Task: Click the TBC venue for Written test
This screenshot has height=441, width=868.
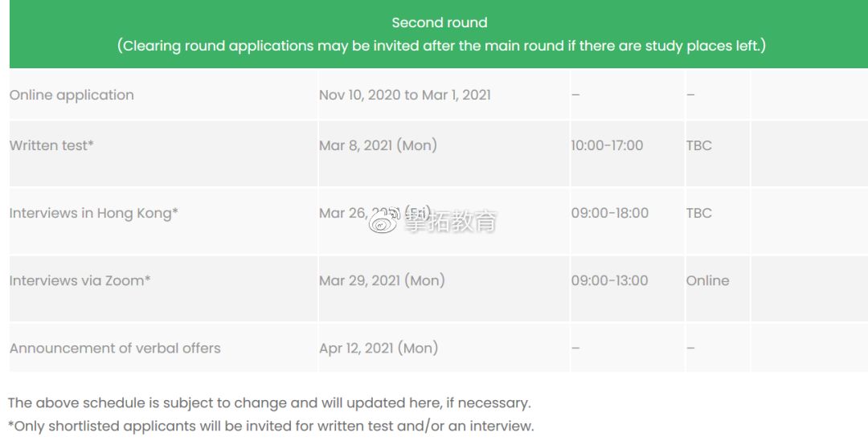Action: point(698,145)
